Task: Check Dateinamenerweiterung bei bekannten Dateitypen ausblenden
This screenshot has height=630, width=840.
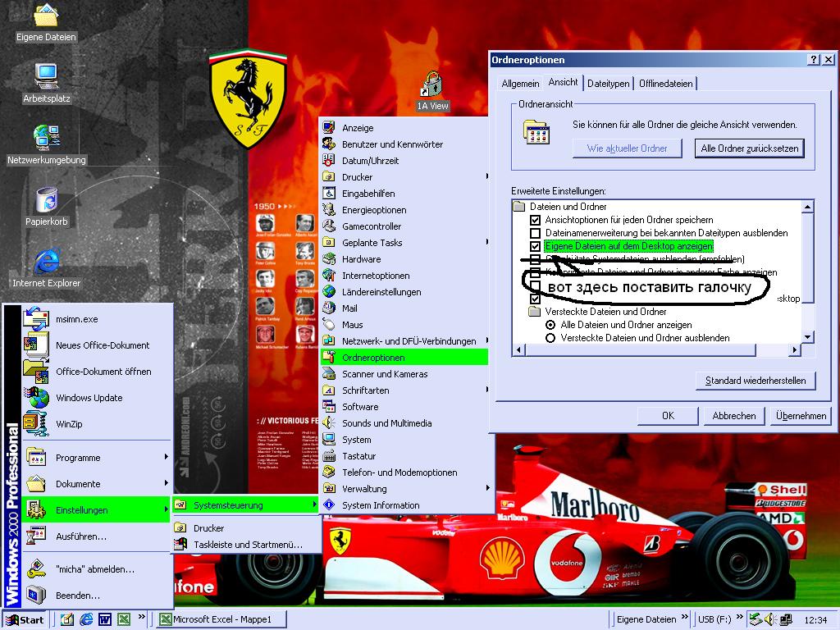Action: [x=535, y=233]
